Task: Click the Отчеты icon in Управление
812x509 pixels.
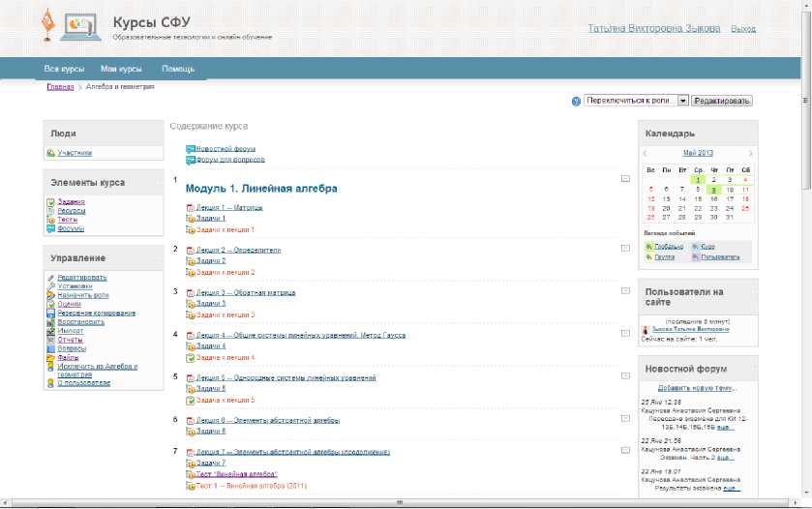Action: pos(50,340)
